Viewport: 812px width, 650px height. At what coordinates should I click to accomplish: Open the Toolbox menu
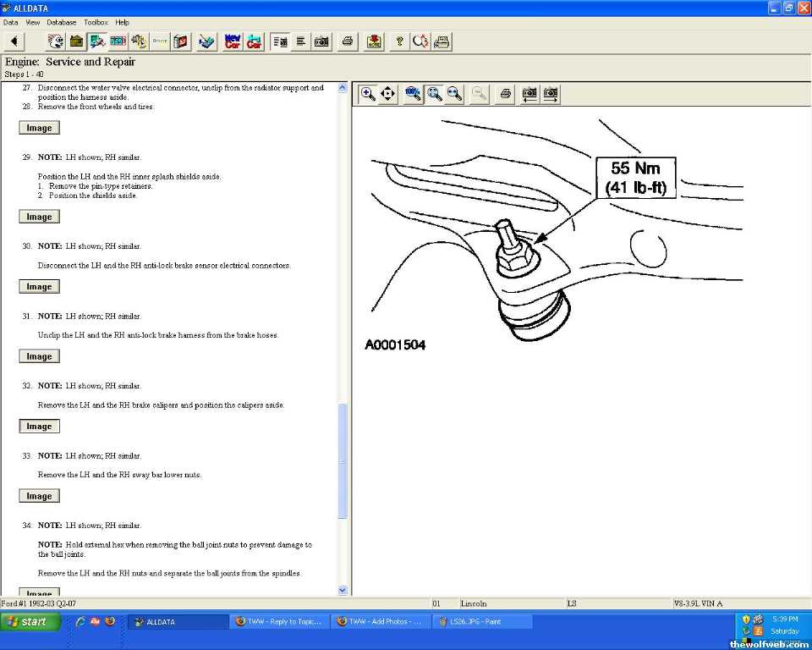click(96, 22)
